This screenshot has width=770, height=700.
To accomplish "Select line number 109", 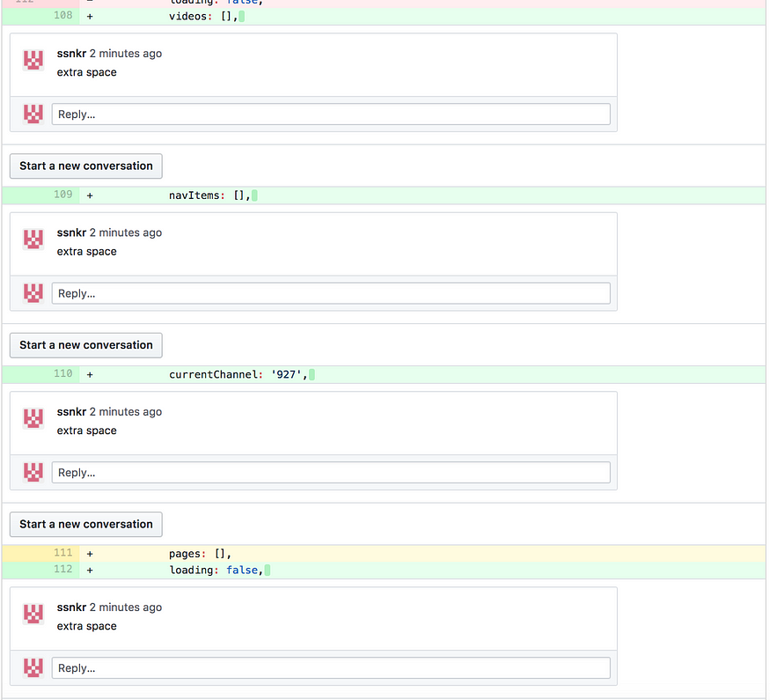I will [62, 195].
